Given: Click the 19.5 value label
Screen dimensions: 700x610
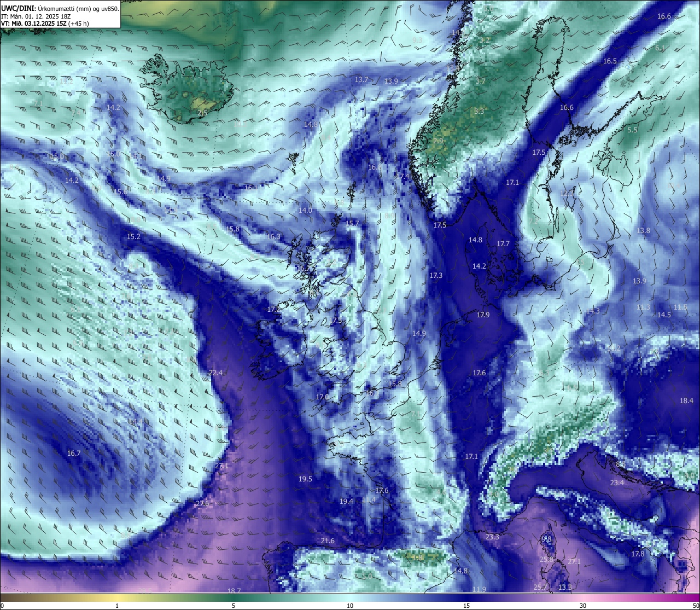Looking at the screenshot, I should 305,479.
